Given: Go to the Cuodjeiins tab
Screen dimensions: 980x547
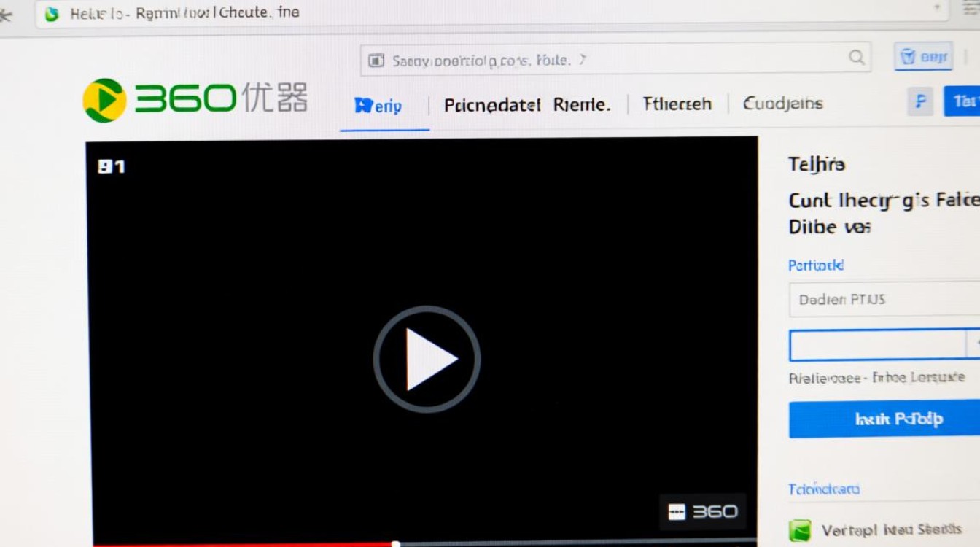Looking at the screenshot, I should [x=782, y=104].
